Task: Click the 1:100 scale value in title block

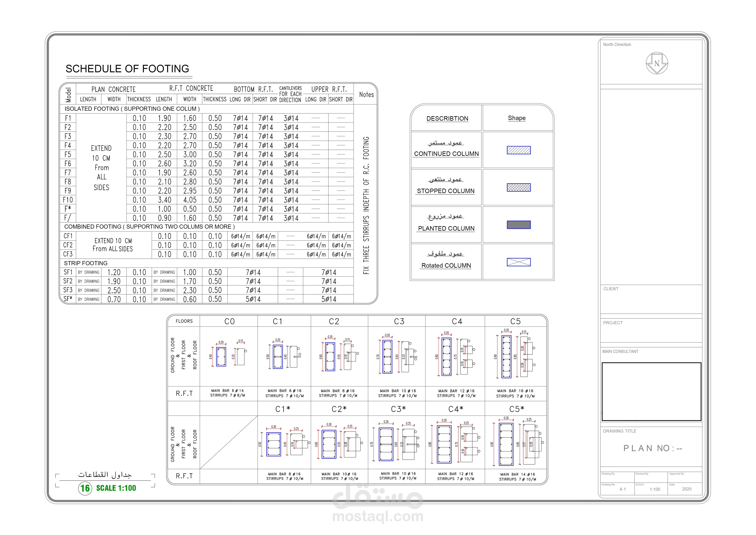Action: click(655, 489)
